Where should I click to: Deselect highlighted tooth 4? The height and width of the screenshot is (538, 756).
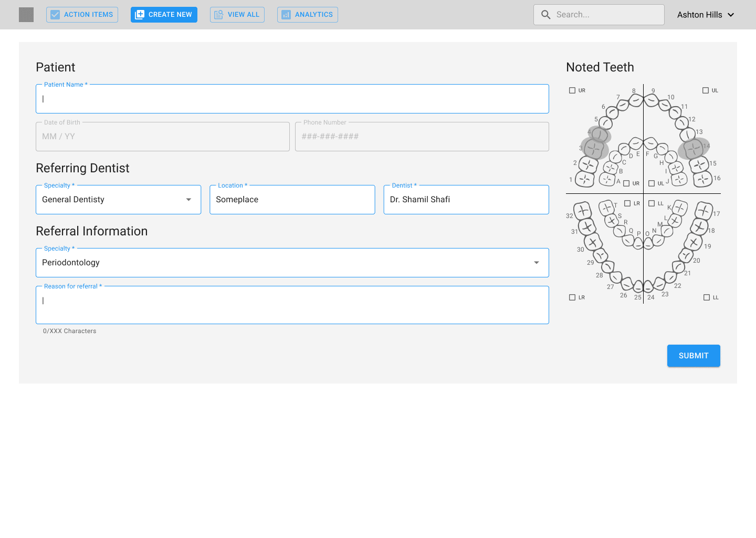(x=600, y=135)
